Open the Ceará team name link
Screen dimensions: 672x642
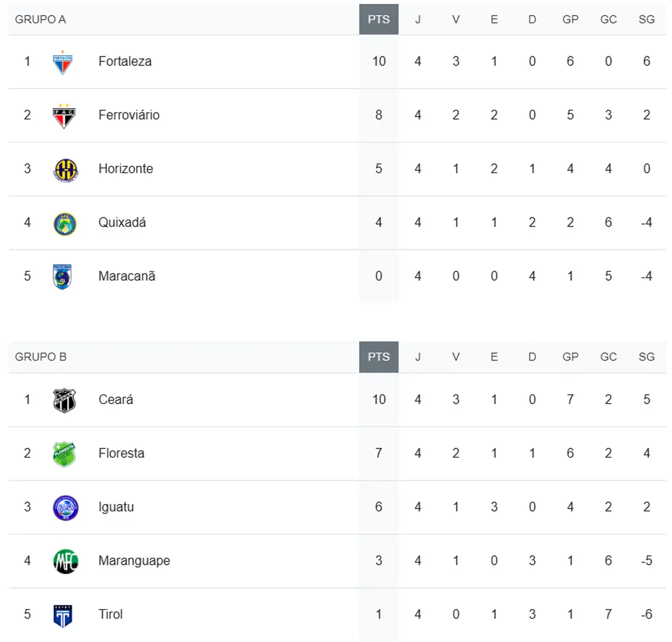coord(115,399)
